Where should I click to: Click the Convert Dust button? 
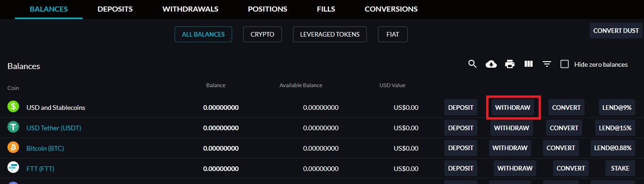pyautogui.click(x=616, y=31)
